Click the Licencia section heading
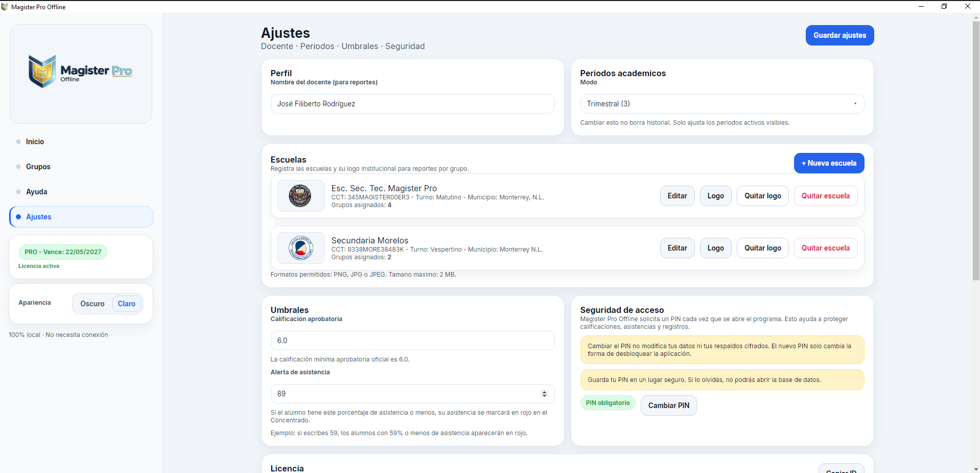980x473 pixels. [x=287, y=468]
